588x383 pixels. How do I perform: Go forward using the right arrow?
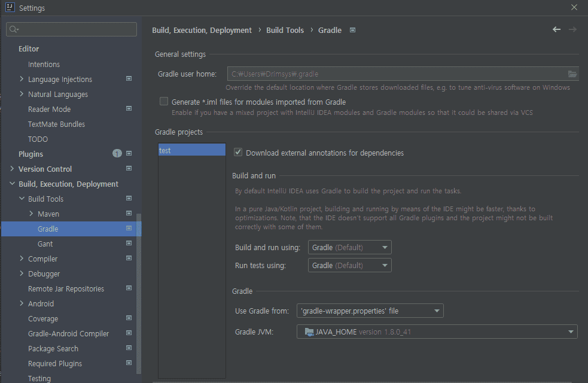click(572, 30)
